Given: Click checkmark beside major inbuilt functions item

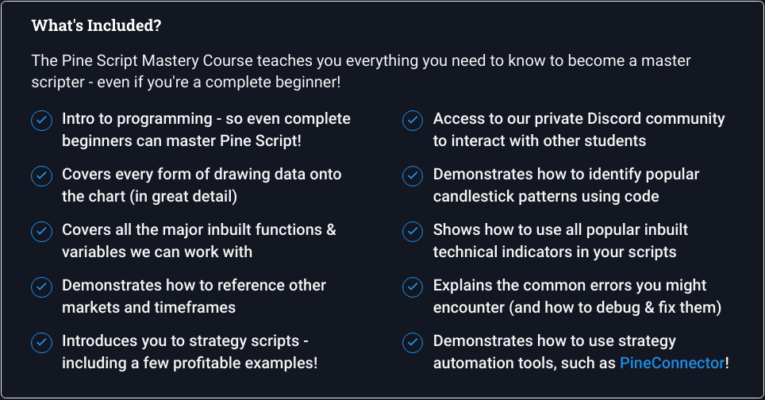Looking at the screenshot, I should point(42,231).
